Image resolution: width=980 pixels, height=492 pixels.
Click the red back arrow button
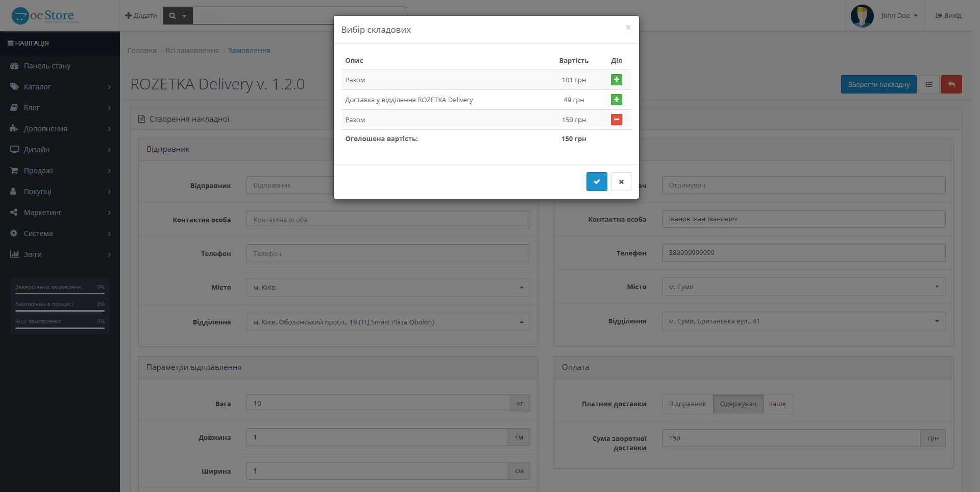[x=951, y=84]
